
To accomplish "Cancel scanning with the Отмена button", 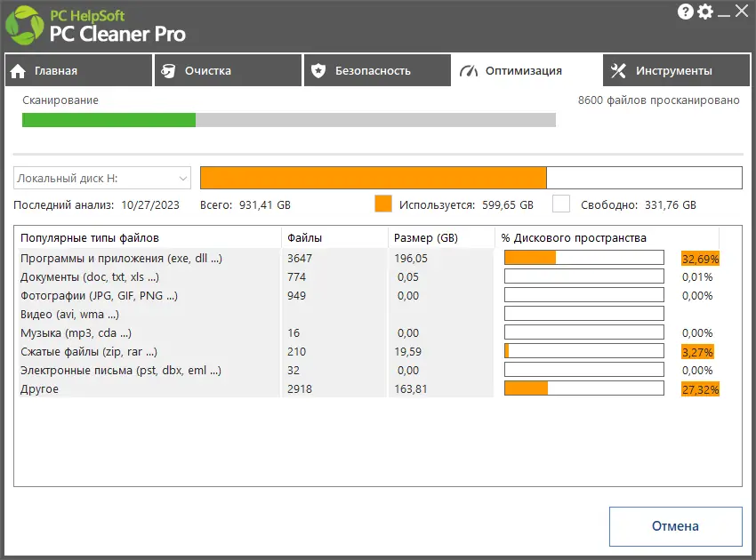I will 675,526.
